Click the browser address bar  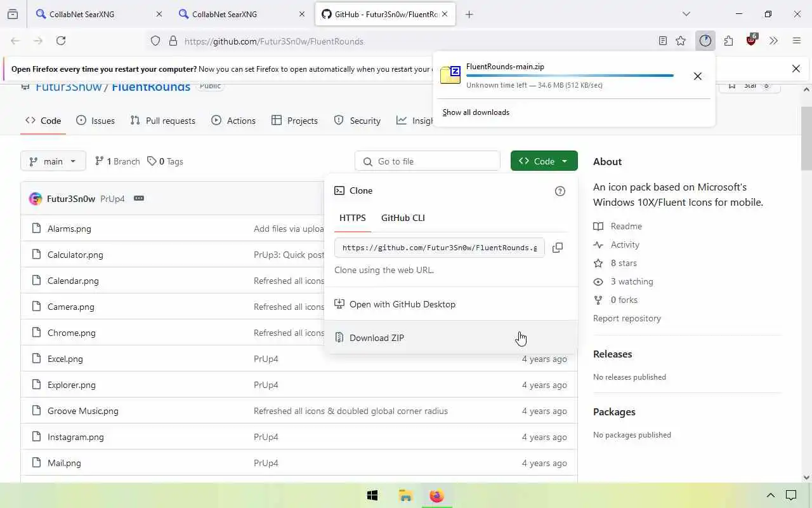(419, 41)
